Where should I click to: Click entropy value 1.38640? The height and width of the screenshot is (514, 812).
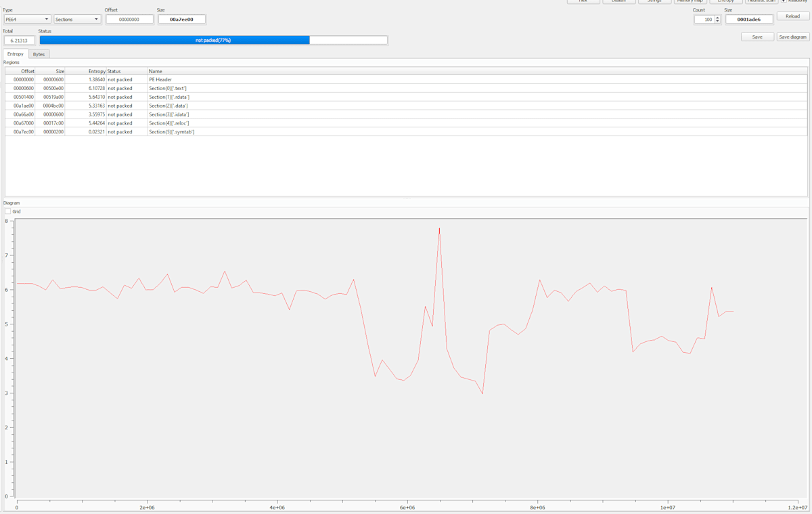(97, 79)
